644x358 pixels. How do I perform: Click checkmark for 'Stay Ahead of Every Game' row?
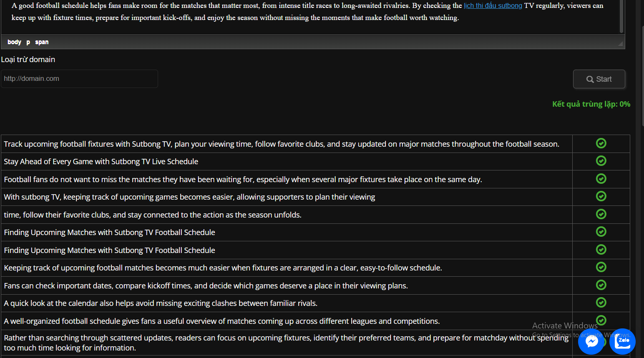click(x=601, y=161)
